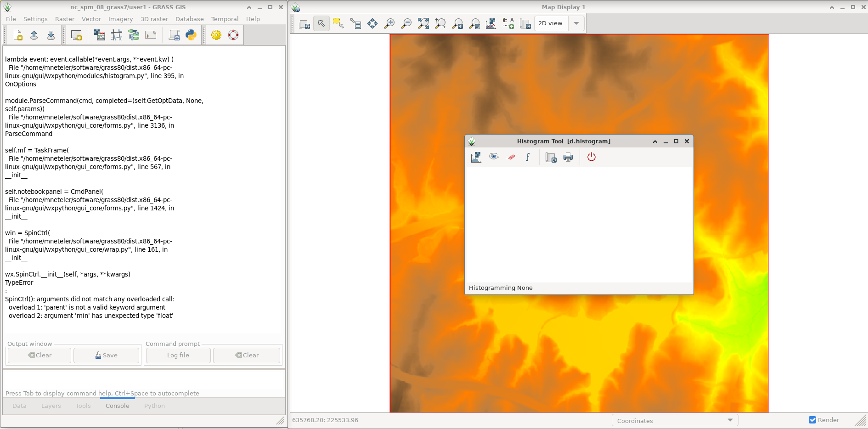Open the Log file dialog
Viewport: 868px width, 429px height.
coord(178,355)
